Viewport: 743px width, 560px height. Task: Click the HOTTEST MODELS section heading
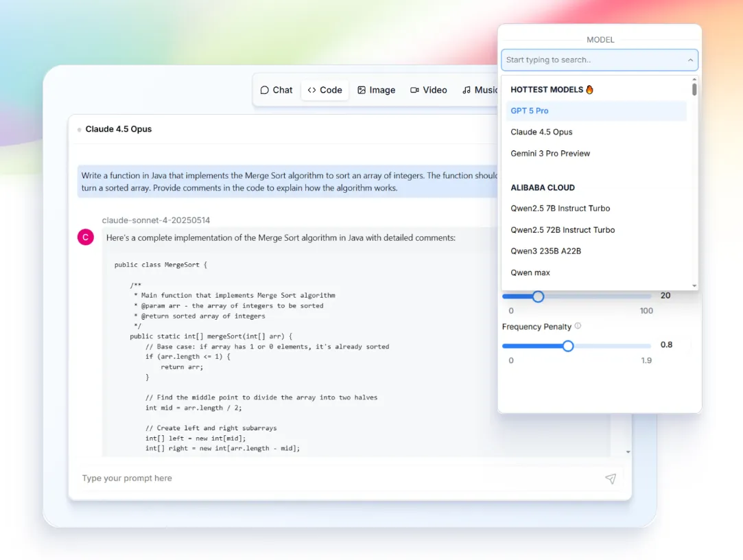[547, 90]
